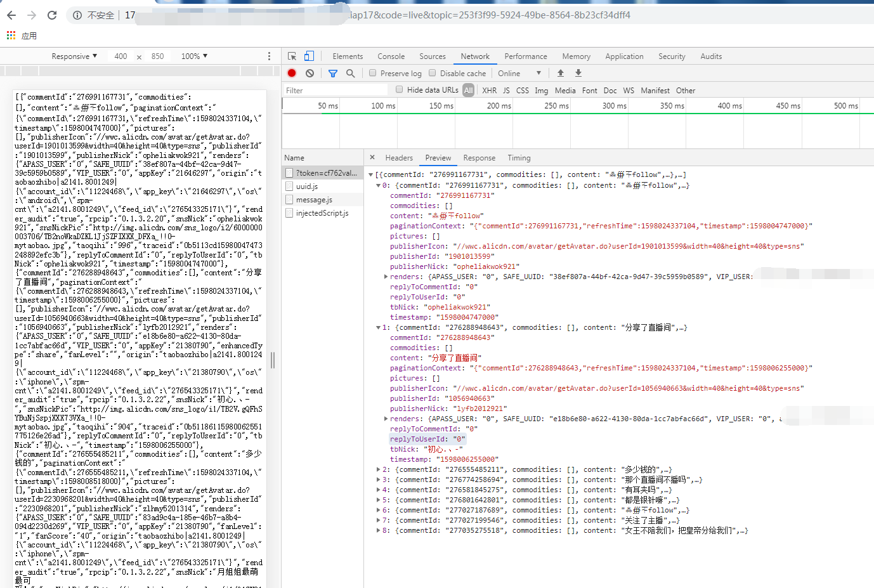874x588 pixels.
Task: Open the Online throttling dropdown
Action: coord(519,74)
